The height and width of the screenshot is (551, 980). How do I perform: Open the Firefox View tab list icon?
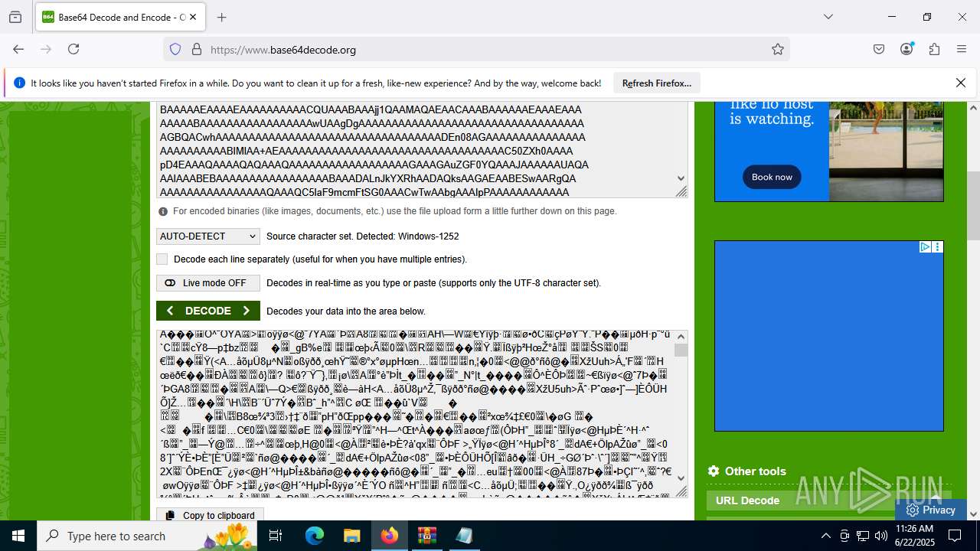15,17
